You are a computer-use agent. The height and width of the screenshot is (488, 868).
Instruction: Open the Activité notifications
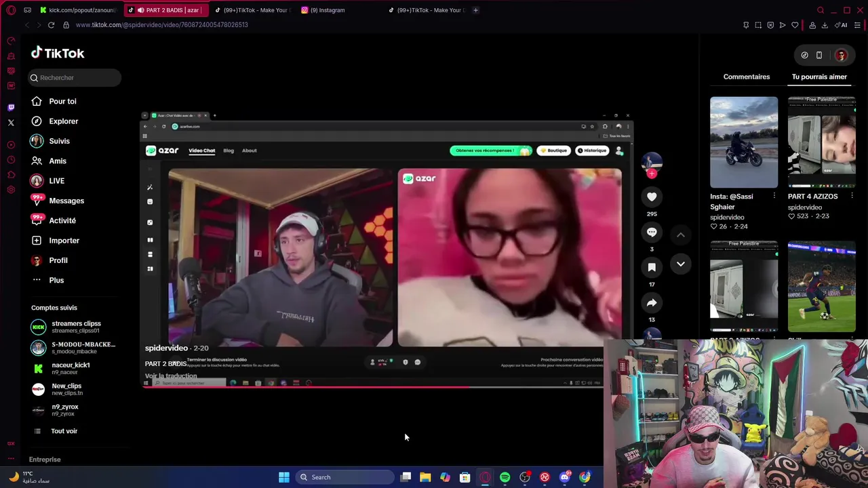point(62,220)
